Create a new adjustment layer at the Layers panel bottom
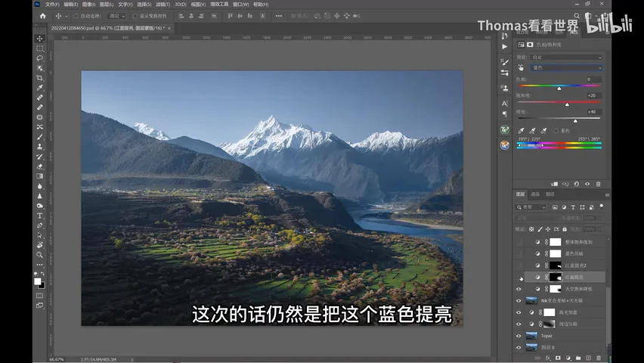 pyautogui.click(x=568, y=358)
